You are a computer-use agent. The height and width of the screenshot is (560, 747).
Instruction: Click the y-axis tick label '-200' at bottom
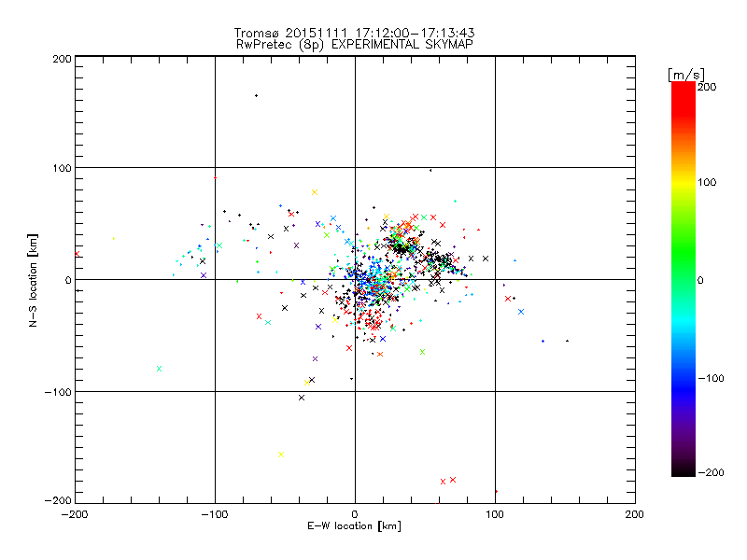pos(58,500)
